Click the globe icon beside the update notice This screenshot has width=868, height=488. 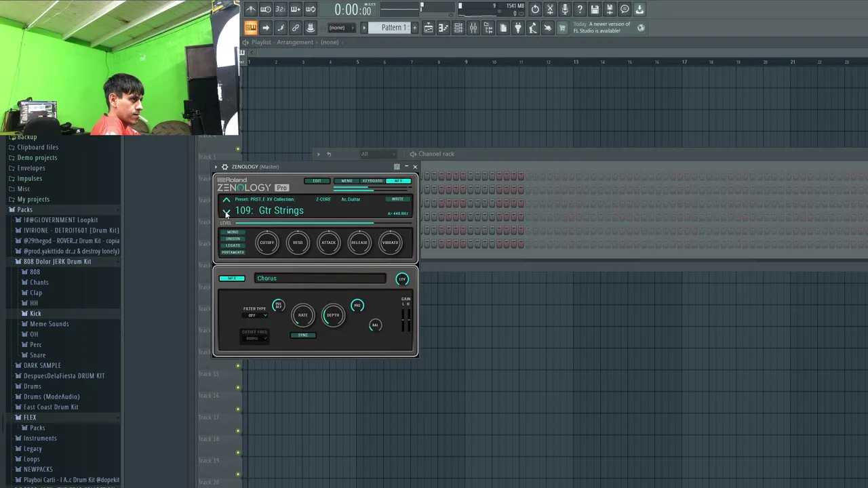click(x=641, y=28)
